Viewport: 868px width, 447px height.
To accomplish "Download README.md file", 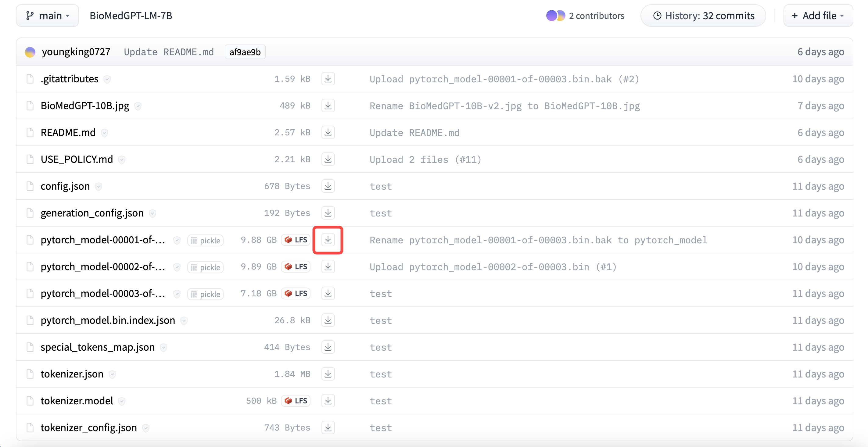I will point(328,132).
